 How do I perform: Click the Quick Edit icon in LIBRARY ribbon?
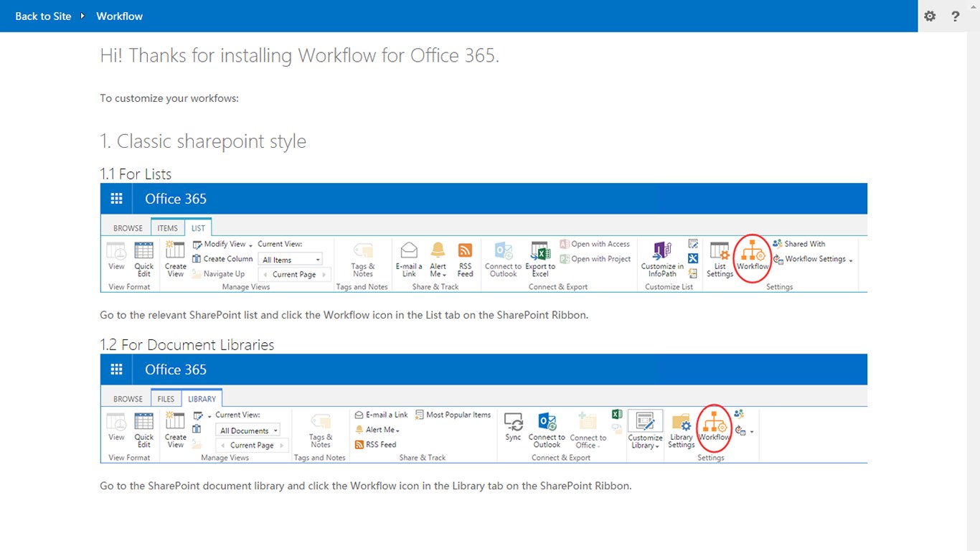[x=144, y=430]
